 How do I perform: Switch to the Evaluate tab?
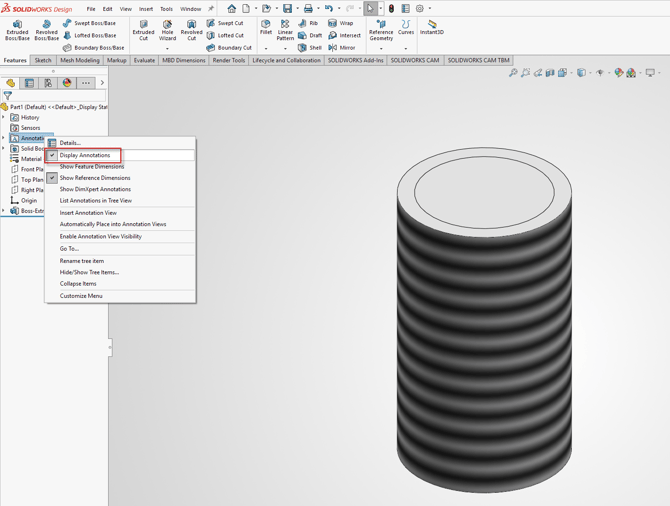point(144,60)
